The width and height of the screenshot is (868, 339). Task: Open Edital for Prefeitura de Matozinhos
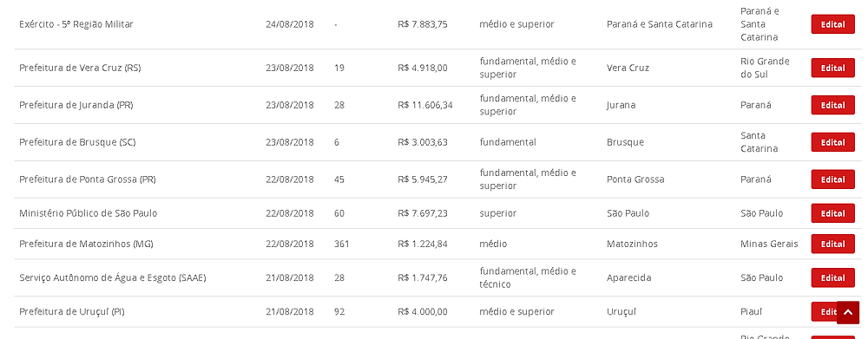tap(832, 244)
